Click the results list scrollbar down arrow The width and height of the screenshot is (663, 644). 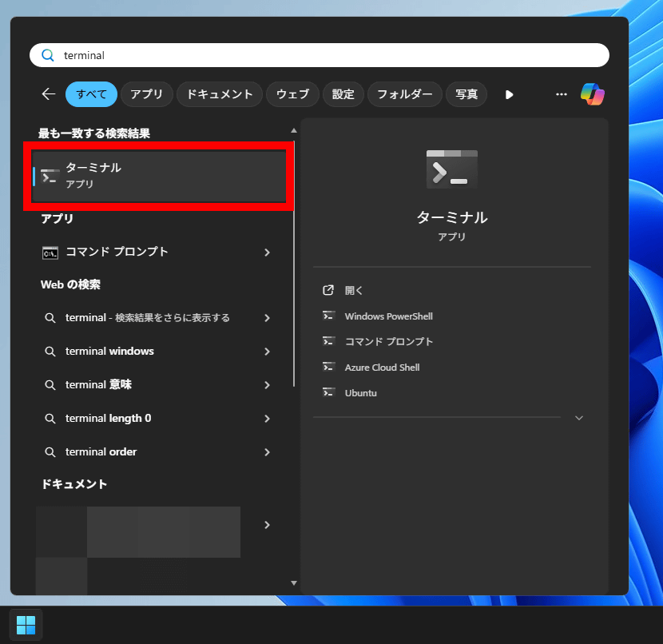click(x=293, y=583)
